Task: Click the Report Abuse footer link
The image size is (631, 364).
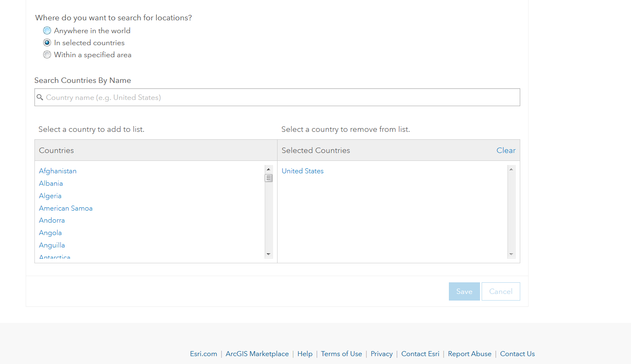Action: coord(470,354)
